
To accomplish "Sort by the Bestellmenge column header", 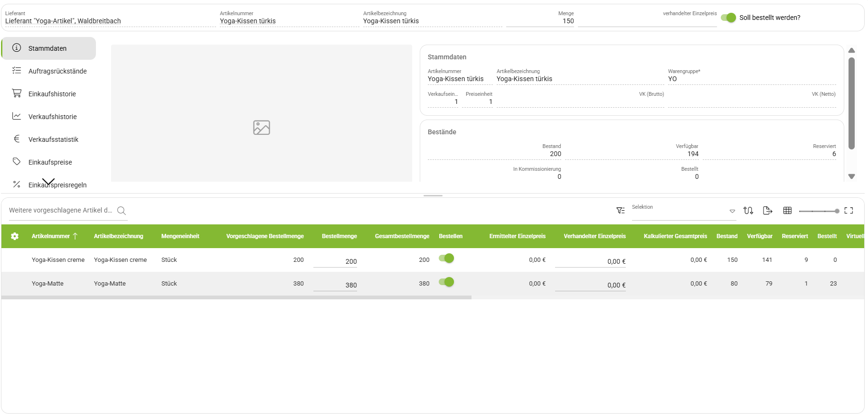I will click(x=340, y=236).
